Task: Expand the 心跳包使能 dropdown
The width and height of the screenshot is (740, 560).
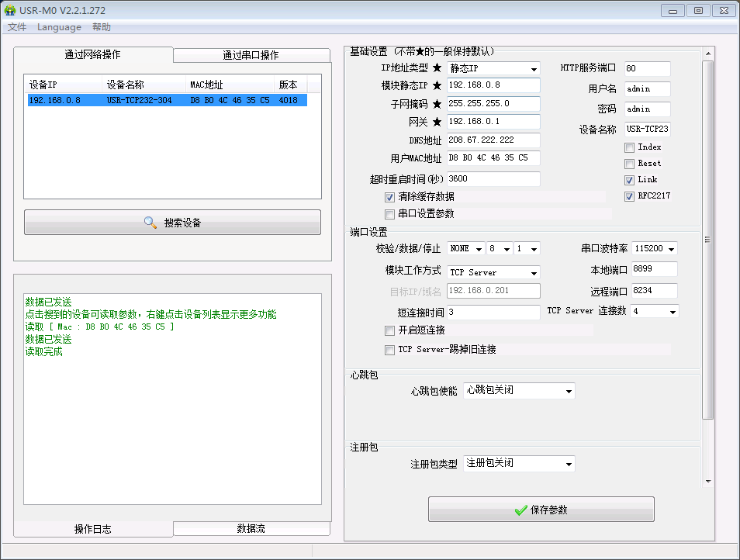Action: click(x=519, y=391)
